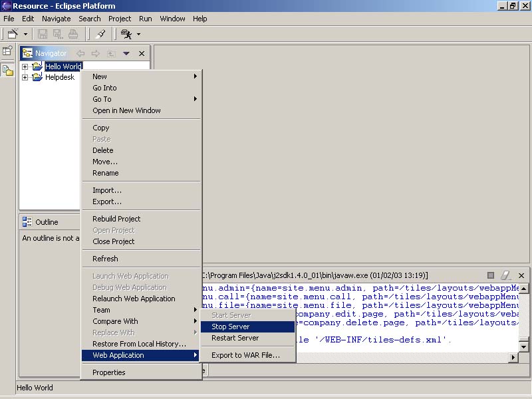Open the Go To submenu
Screen dimensions: 532x399
point(141,99)
